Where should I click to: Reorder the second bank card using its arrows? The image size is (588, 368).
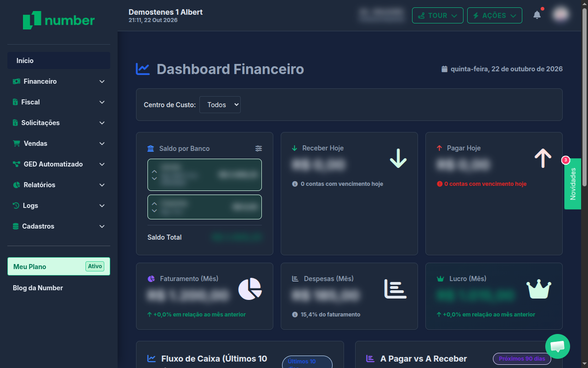tap(154, 207)
